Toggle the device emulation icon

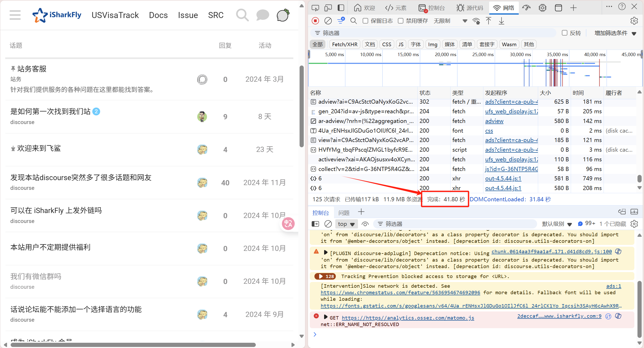tap(328, 8)
